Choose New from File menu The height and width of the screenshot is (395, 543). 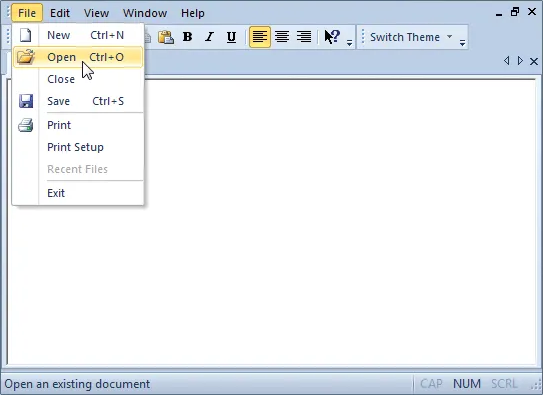(x=78, y=35)
